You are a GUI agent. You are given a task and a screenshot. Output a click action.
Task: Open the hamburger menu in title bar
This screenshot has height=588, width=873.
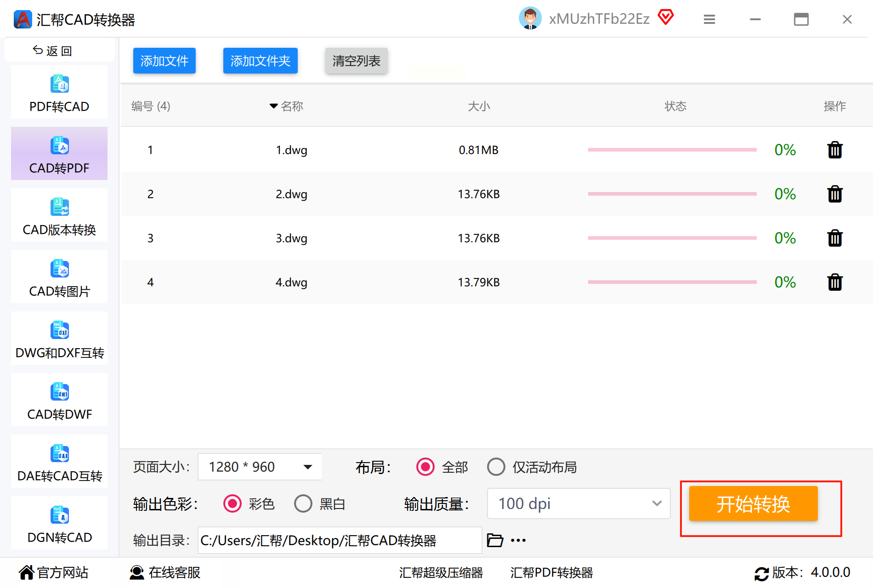(709, 19)
